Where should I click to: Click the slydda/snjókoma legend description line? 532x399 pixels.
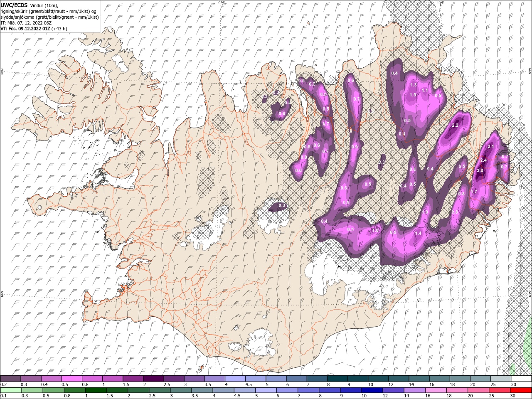(50, 17)
